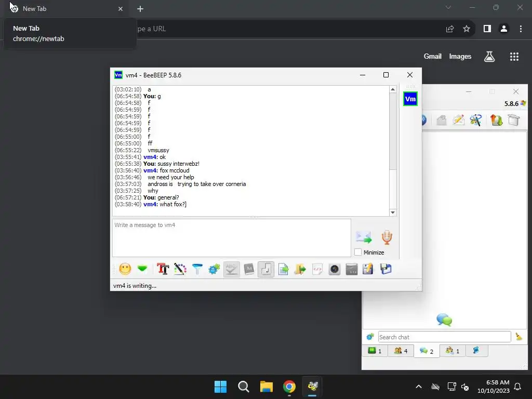Click the camera screenshot icon
This screenshot has width=532, height=399.
coord(334,269)
